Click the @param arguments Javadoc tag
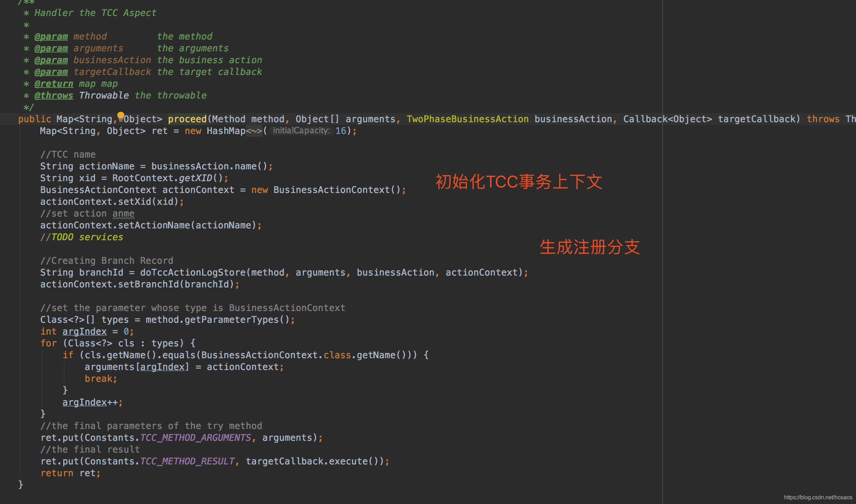 51,48
